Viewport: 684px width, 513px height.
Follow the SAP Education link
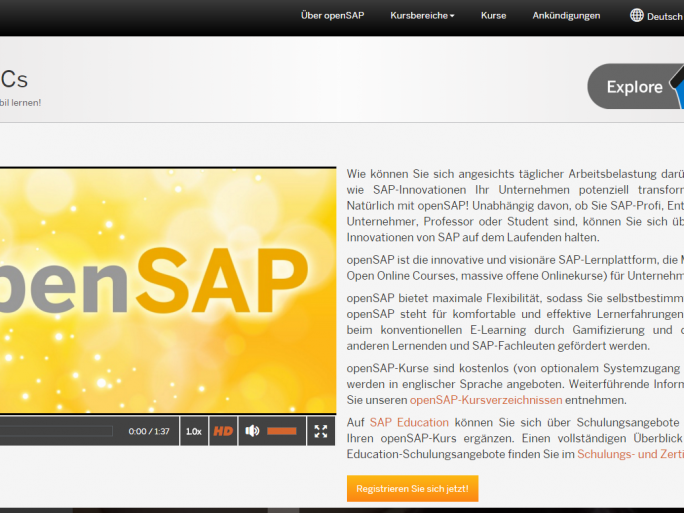(409, 422)
